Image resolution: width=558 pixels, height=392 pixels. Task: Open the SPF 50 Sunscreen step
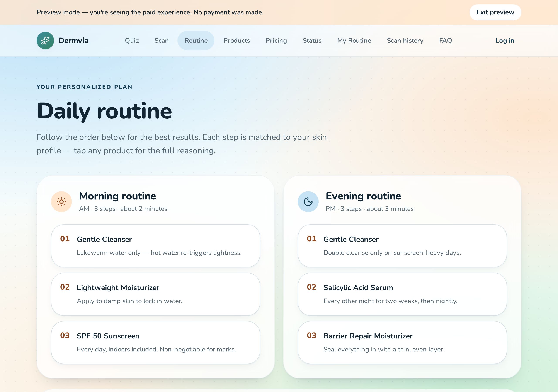pyautogui.click(x=156, y=342)
